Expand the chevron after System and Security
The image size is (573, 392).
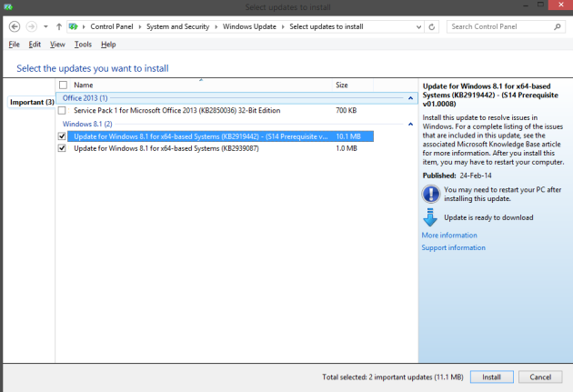[x=216, y=26]
